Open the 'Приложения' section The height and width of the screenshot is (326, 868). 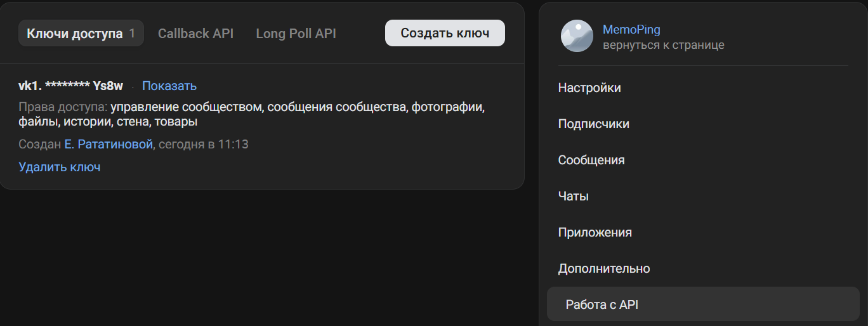(x=595, y=233)
